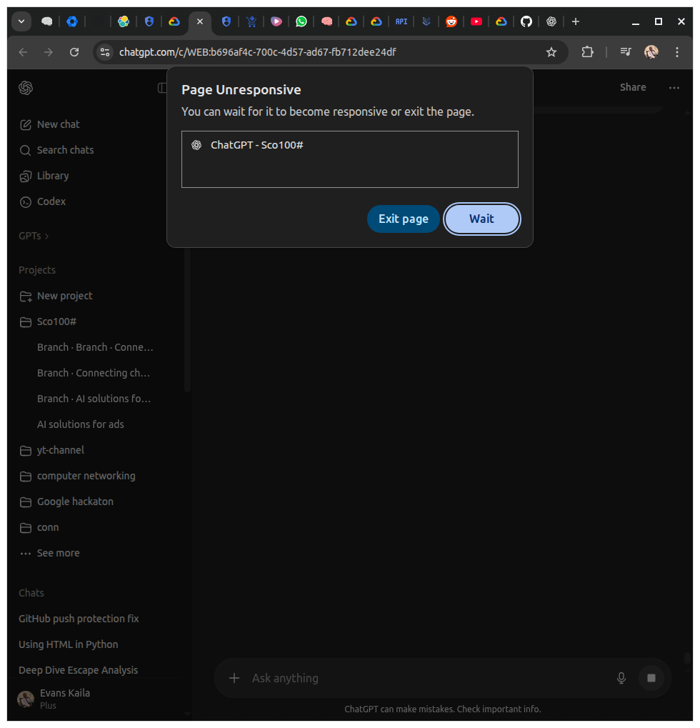
Task: Reload the current page
Action: [x=74, y=52]
